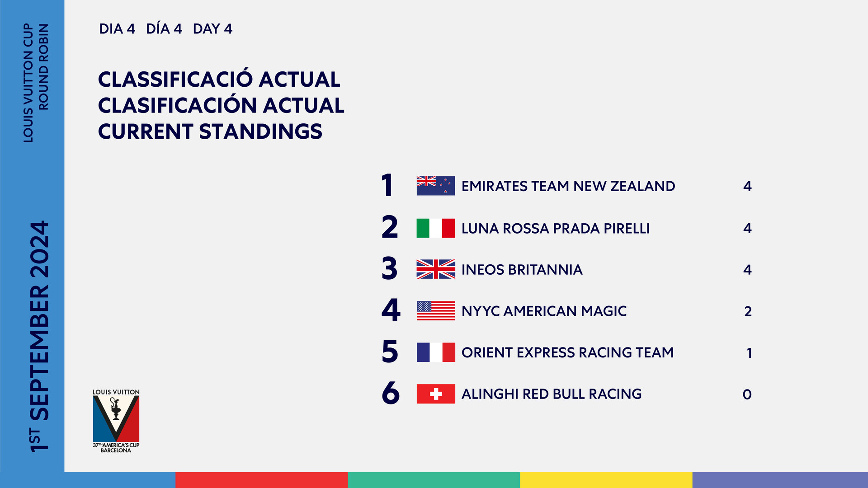Click the United States flag icon

(x=435, y=311)
